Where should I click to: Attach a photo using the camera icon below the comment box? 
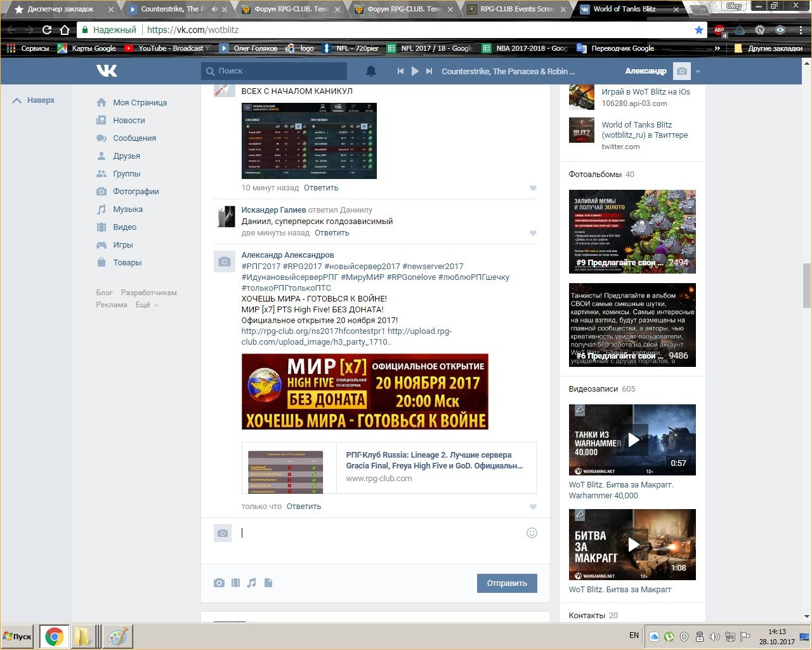coord(219,583)
